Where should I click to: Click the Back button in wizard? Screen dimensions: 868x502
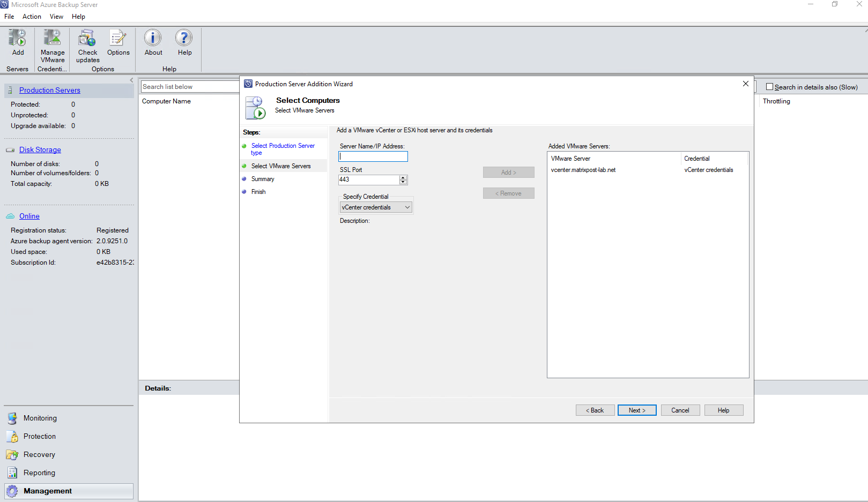[x=595, y=410]
